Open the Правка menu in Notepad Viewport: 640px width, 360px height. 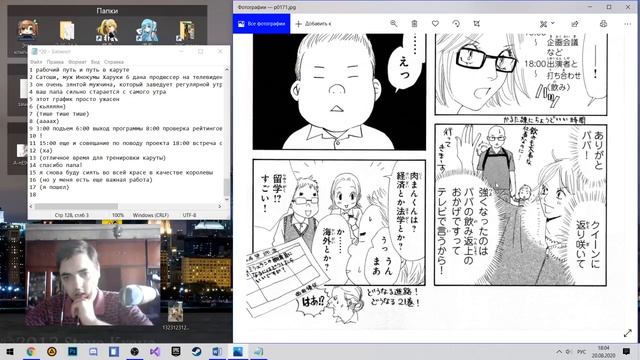tap(55, 62)
